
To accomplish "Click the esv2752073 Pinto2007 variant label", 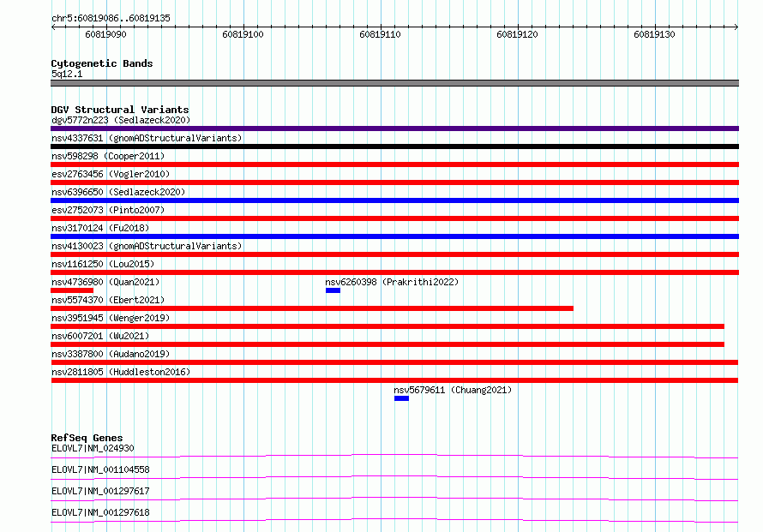I will point(108,210).
